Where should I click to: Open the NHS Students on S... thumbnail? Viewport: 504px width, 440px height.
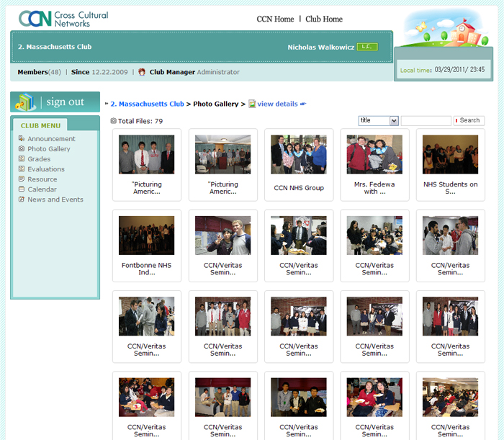coord(450,154)
